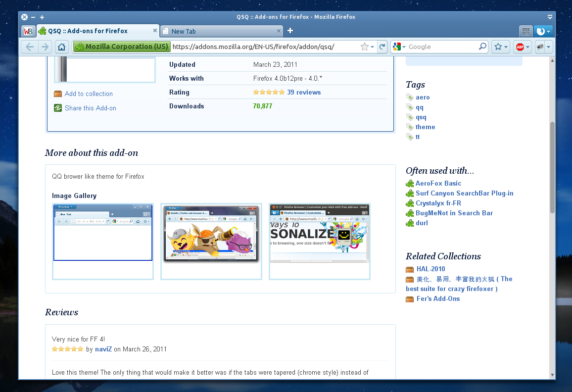Click the Greasemonkey toolbar icon
Screen dimensions: 572x392
click(540, 47)
